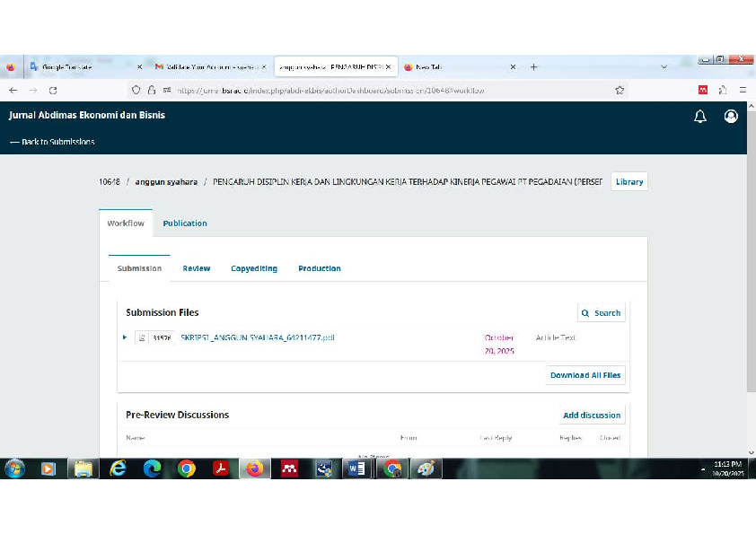The height and width of the screenshot is (534, 756).
Task: Bookmark this page with the star
Action: pyautogui.click(x=620, y=90)
